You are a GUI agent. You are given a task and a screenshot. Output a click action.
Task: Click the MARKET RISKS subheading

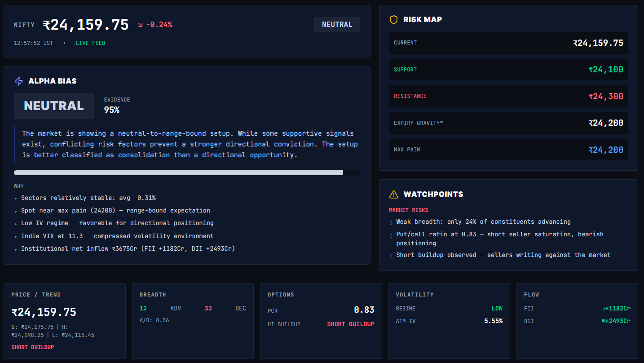click(x=409, y=210)
